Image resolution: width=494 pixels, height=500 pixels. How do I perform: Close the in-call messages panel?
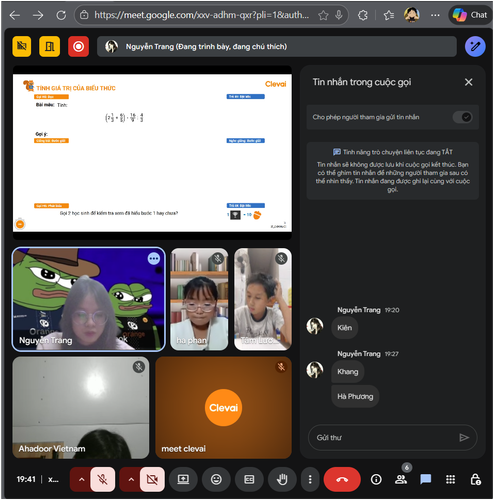(x=468, y=82)
